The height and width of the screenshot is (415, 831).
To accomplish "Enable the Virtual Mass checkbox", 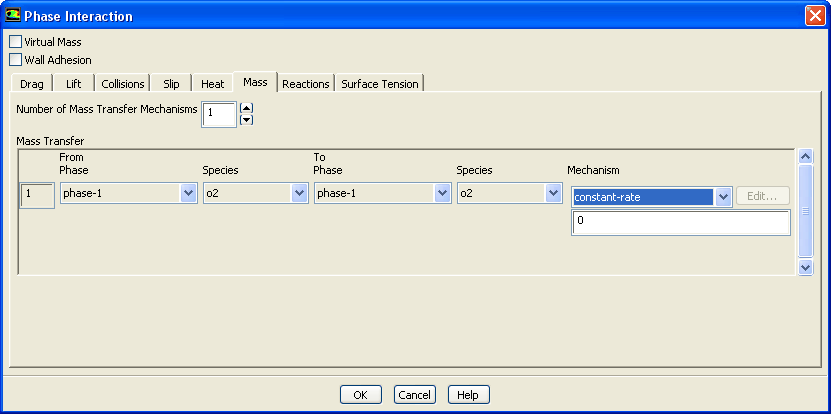I will click(x=15, y=42).
